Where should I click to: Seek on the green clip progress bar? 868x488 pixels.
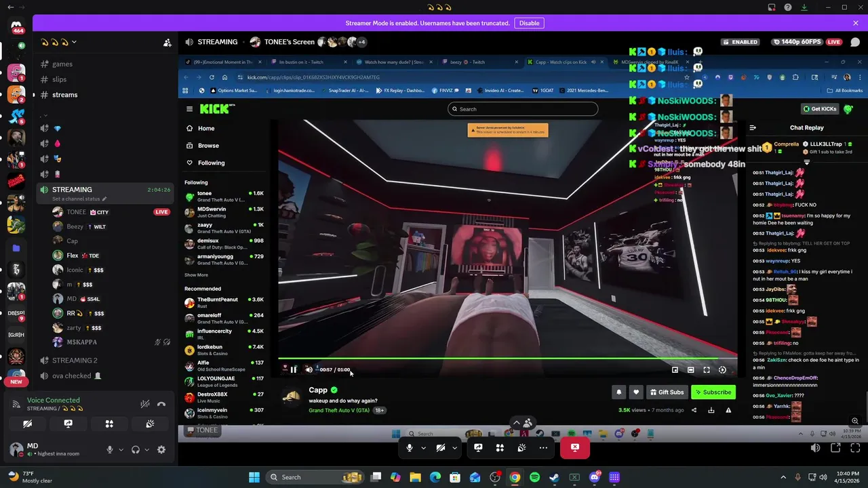pyautogui.click(x=508, y=359)
